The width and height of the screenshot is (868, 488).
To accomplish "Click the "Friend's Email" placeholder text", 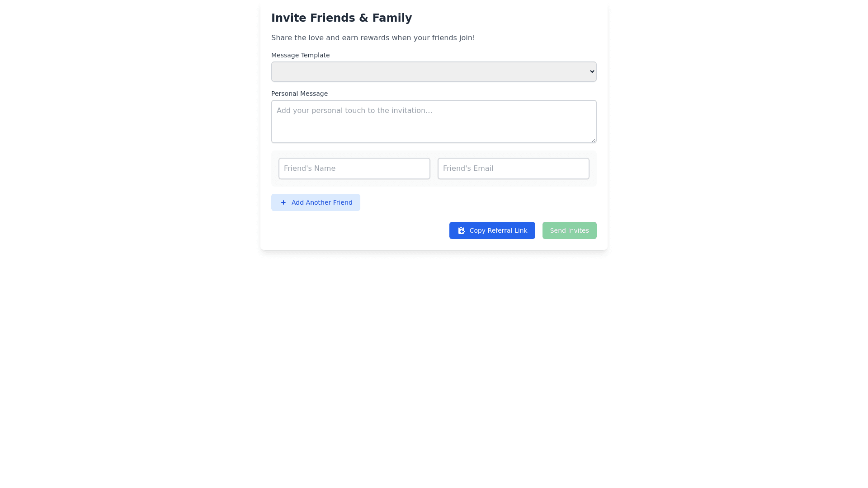I will [468, 169].
